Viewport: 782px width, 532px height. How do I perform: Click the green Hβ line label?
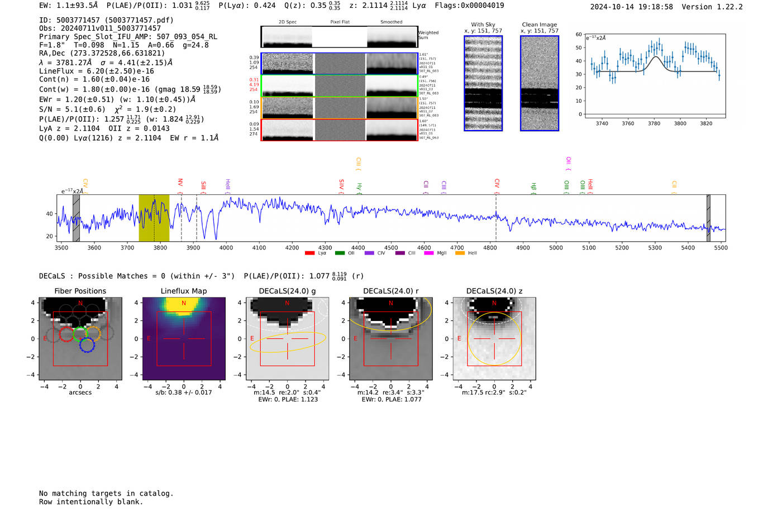533,188
